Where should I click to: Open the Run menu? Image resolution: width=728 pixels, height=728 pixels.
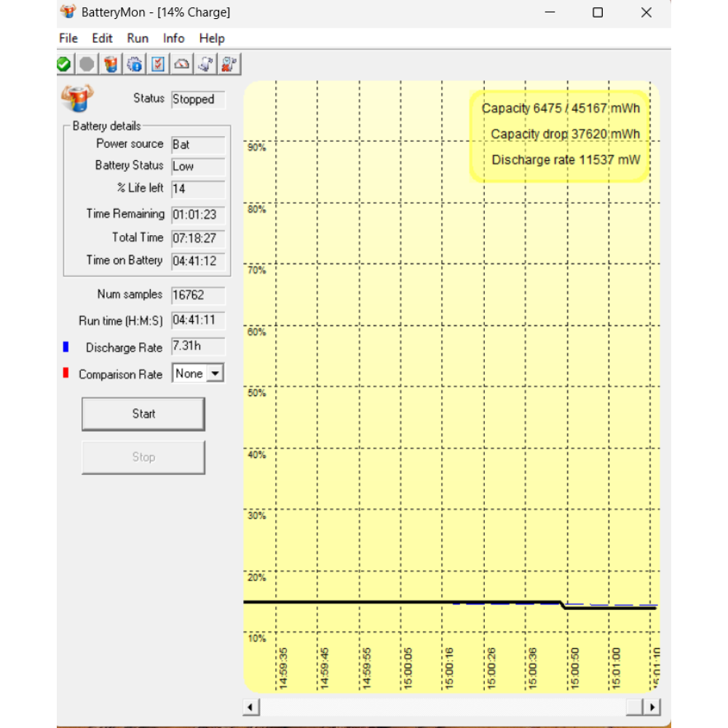(x=138, y=39)
